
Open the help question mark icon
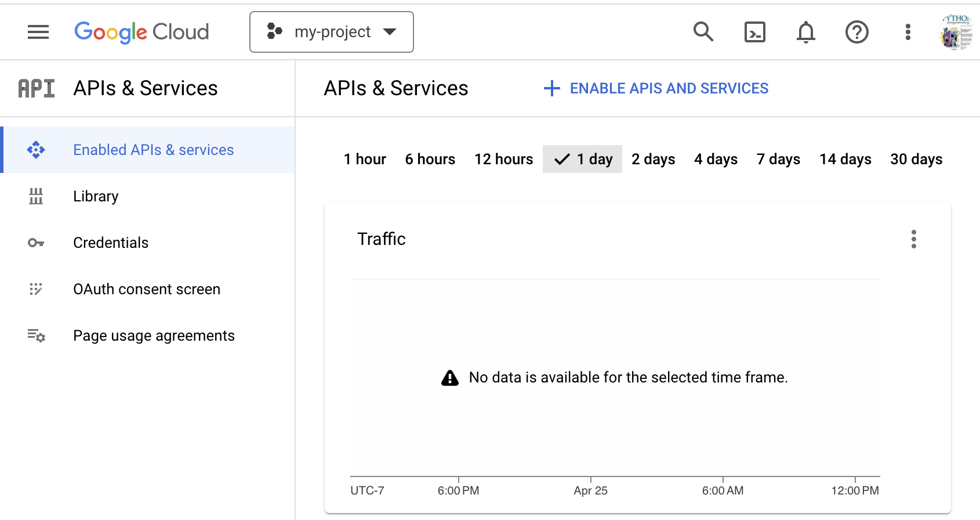tap(857, 32)
